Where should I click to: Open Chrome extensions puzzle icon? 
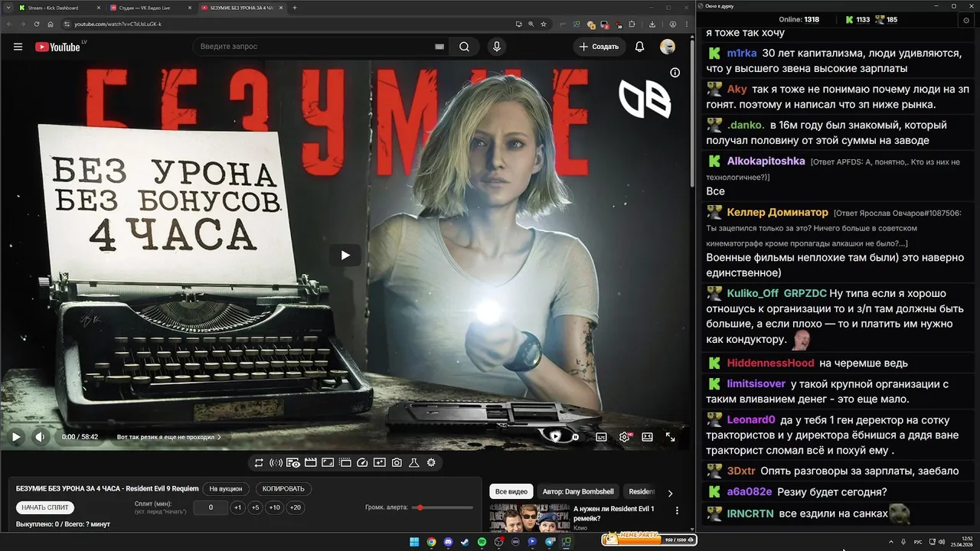(632, 24)
